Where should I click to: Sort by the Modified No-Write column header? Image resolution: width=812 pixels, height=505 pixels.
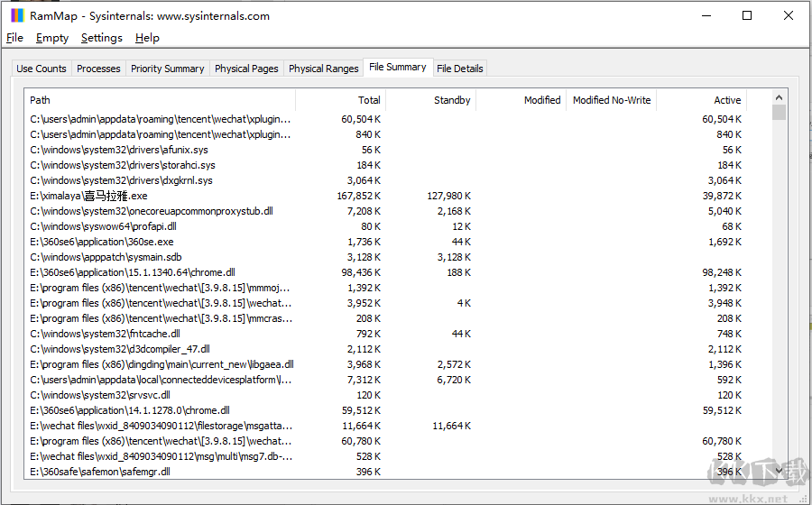click(x=612, y=100)
